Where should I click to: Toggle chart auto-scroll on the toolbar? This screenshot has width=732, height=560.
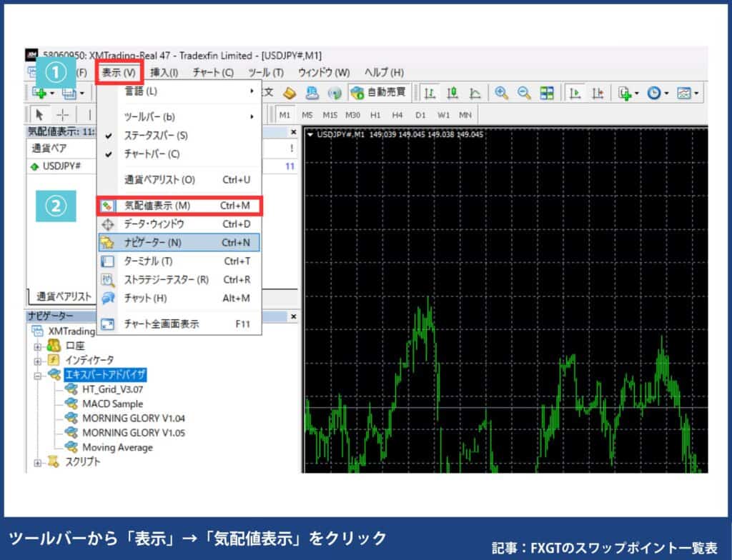point(577,93)
